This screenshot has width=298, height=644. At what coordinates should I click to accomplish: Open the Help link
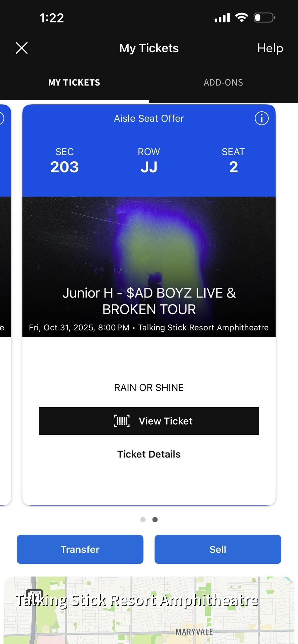(270, 48)
